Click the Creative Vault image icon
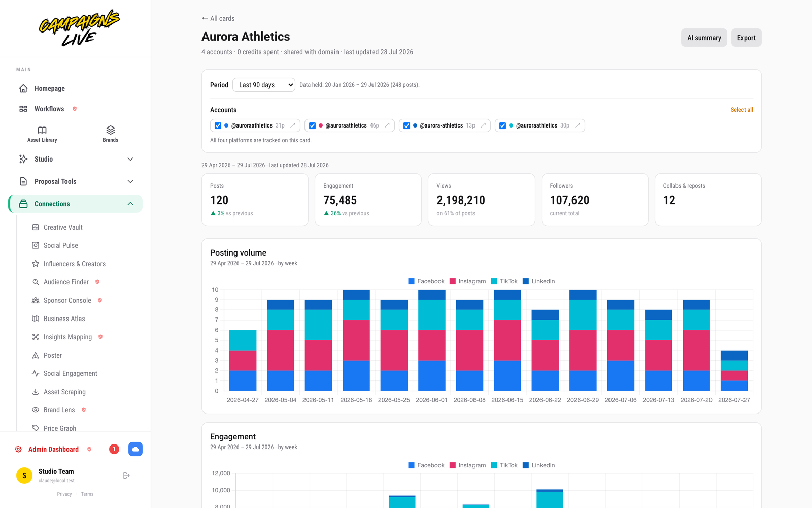This screenshot has height=508, width=812. (36, 227)
